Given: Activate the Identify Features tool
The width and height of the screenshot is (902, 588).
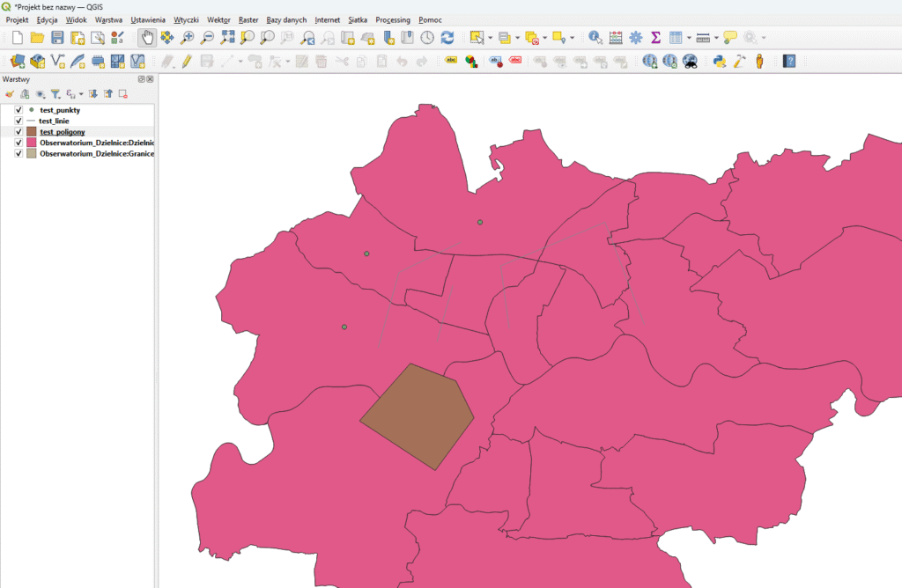Looking at the screenshot, I should tap(595, 38).
